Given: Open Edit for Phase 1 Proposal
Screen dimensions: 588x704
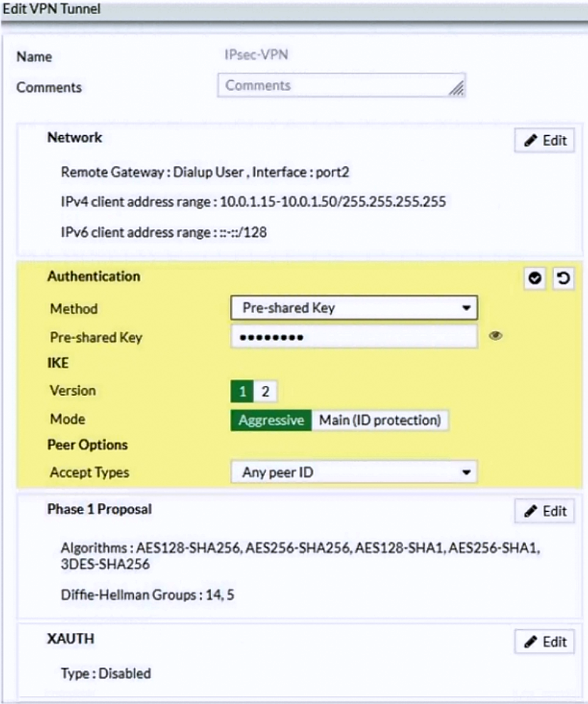Looking at the screenshot, I should click(x=545, y=511).
